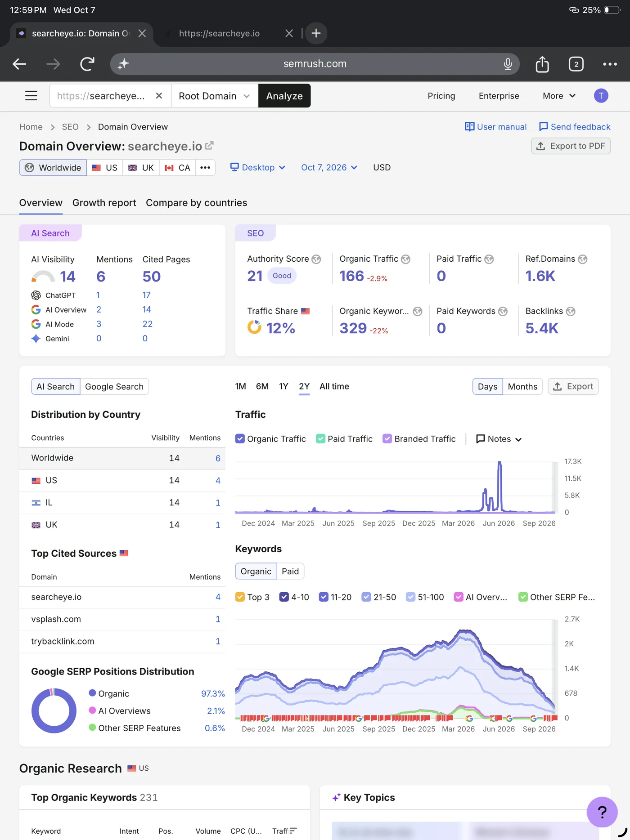Uncheck the Organic Traffic checkbox

[240, 439]
